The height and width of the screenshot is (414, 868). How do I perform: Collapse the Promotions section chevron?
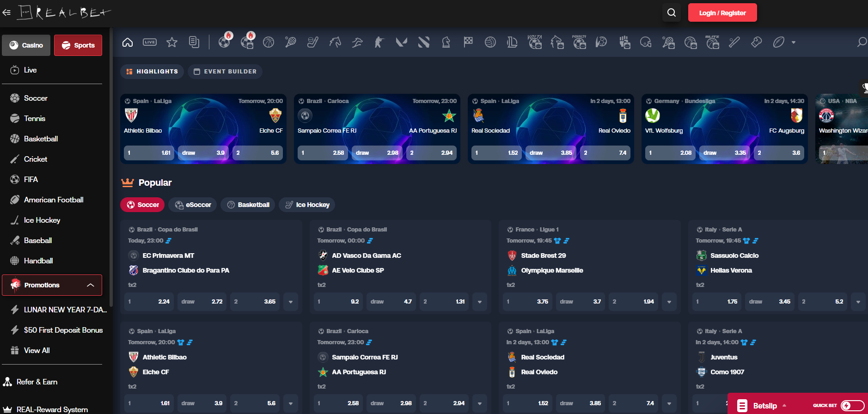click(91, 285)
